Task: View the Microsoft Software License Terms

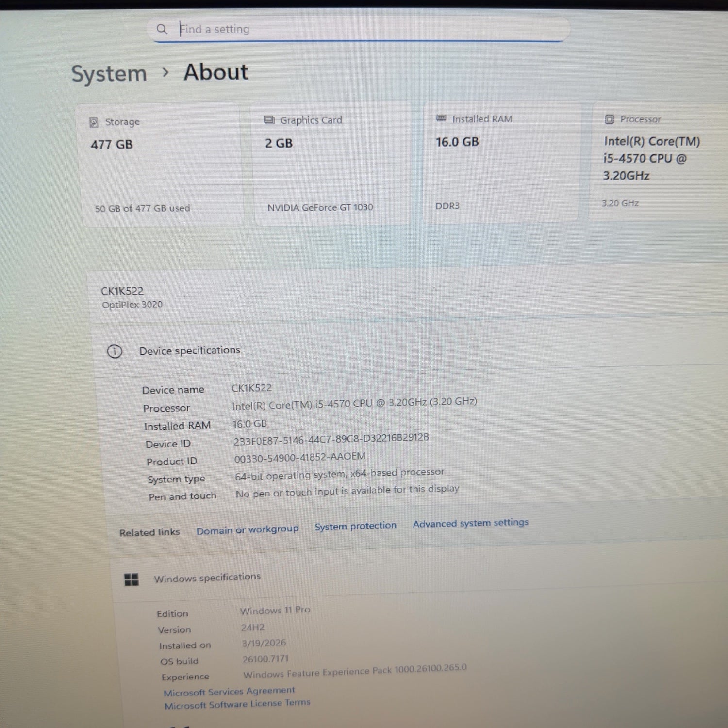Action: tap(237, 702)
